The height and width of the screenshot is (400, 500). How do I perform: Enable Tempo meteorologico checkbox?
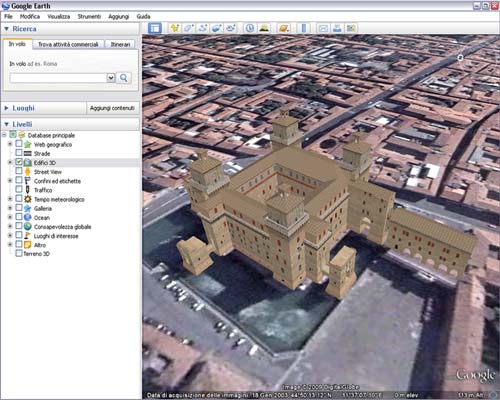19,199
